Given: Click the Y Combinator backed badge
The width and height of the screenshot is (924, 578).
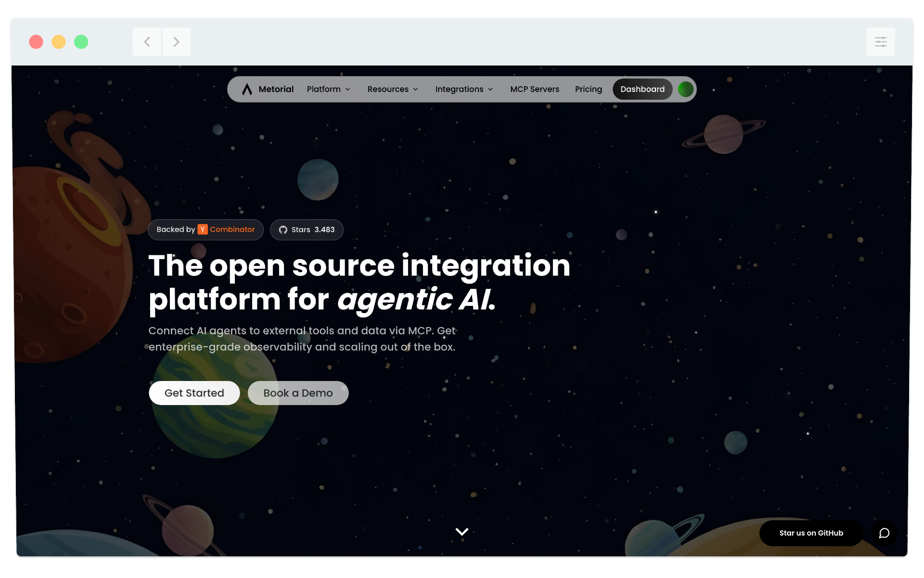Looking at the screenshot, I should point(205,230).
